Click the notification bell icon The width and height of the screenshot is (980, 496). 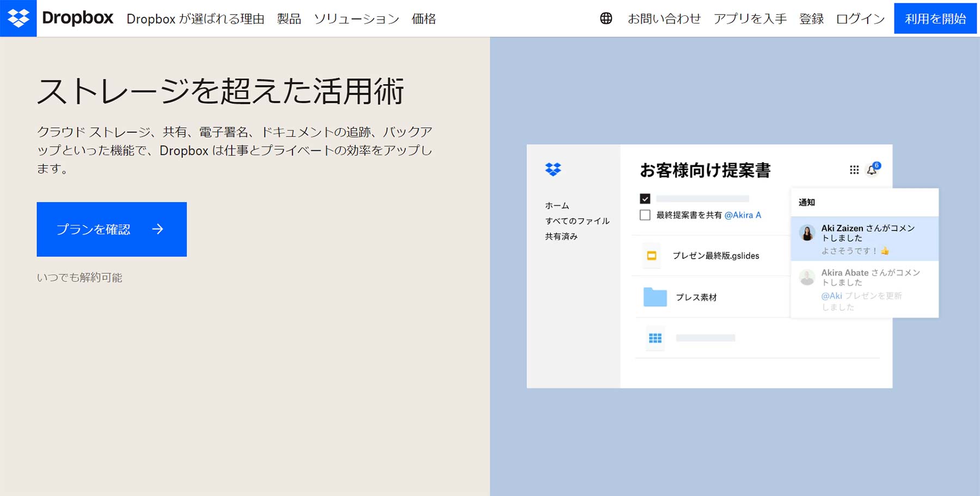[x=872, y=170]
